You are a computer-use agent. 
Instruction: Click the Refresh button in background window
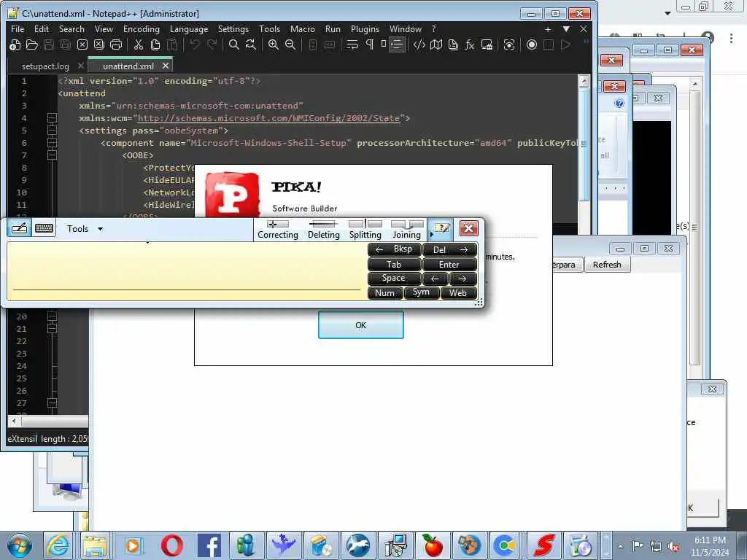pyautogui.click(x=608, y=265)
